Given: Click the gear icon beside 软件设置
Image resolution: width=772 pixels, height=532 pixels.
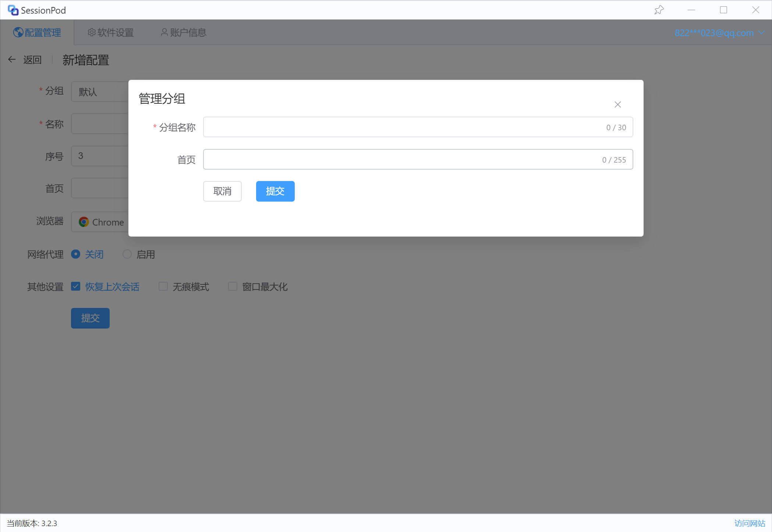Looking at the screenshot, I should [x=91, y=32].
